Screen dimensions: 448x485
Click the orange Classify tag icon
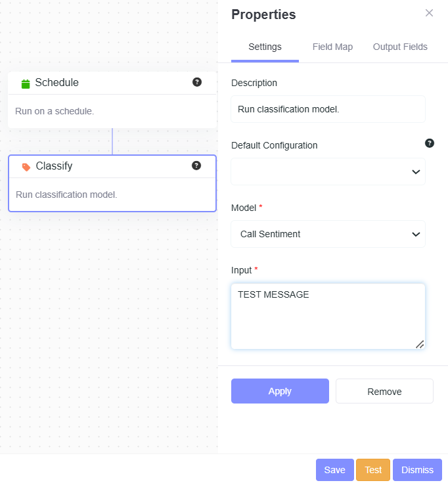click(x=26, y=167)
